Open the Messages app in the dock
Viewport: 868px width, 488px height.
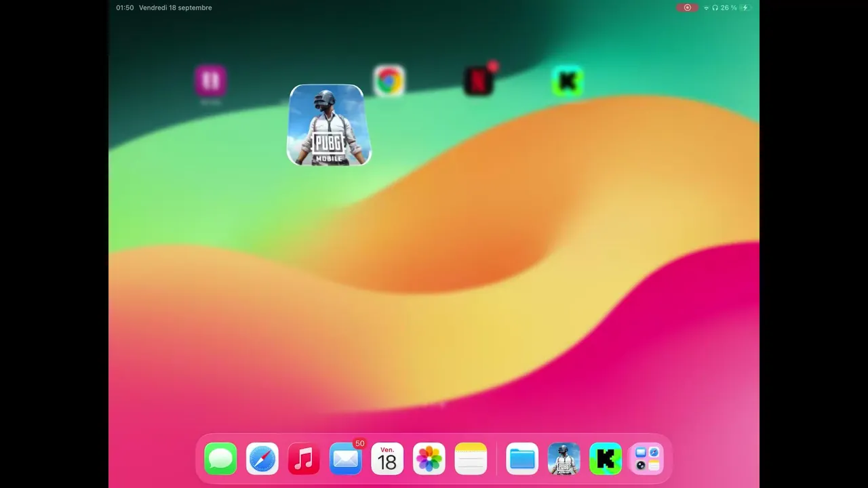(x=220, y=459)
